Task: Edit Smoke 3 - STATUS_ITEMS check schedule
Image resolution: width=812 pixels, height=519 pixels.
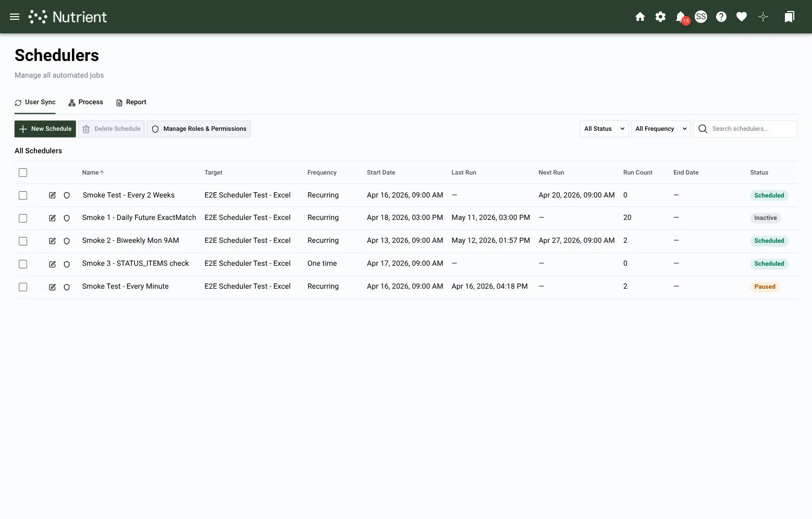Action: pyautogui.click(x=52, y=264)
